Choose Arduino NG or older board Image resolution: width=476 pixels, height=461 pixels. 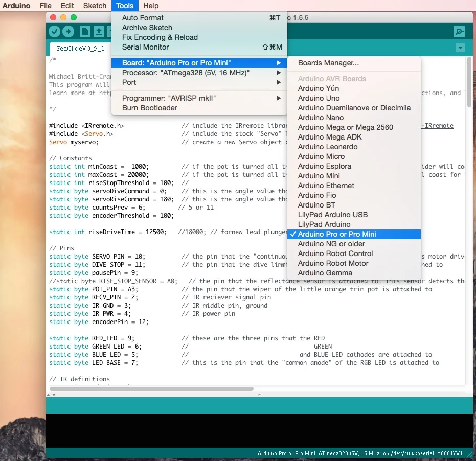(x=354, y=244)
